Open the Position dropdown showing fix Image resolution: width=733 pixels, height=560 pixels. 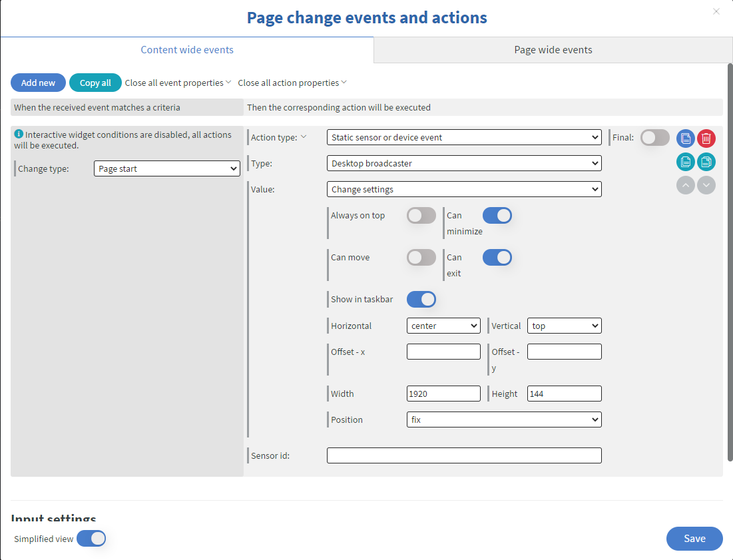point(504,420)
